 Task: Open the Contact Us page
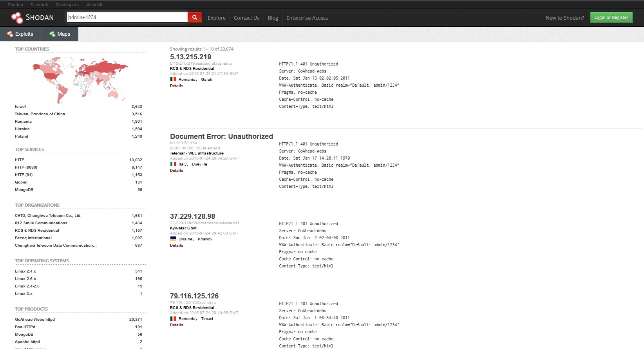(246, 18)
